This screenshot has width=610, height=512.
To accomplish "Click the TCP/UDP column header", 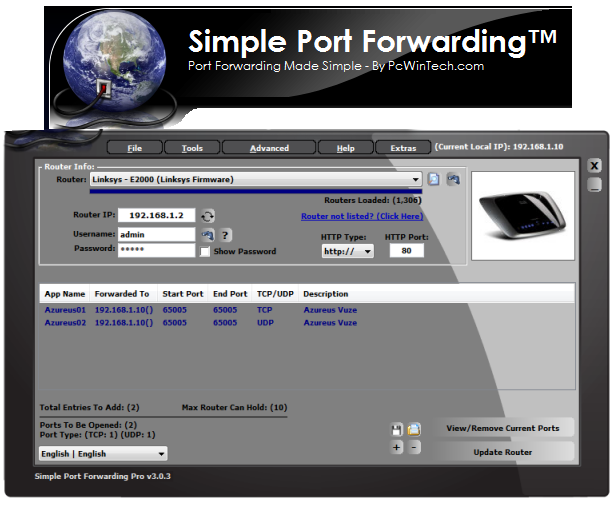I will tap(275, 294).
